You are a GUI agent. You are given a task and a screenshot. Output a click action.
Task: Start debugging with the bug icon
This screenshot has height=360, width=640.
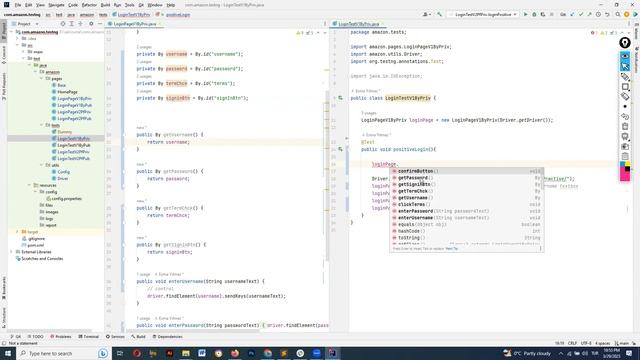534,14
